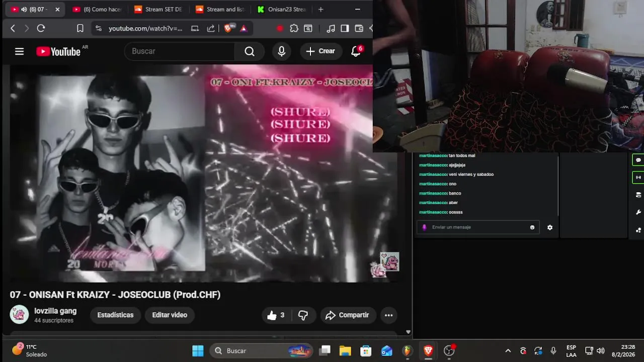Toggle the stream broadcast icon in sidebar
This screenshot has height=362, width=644.
pyautogui.click(x=638, y=177)
